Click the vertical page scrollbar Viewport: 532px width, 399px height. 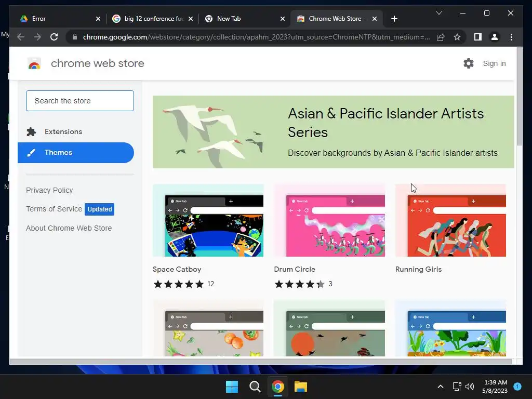coord(519,96)
